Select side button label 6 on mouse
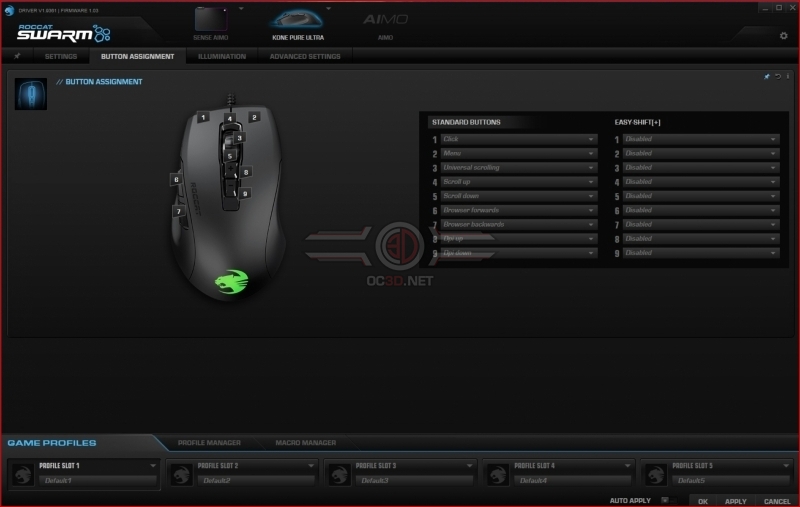 [x=176, y=180]
